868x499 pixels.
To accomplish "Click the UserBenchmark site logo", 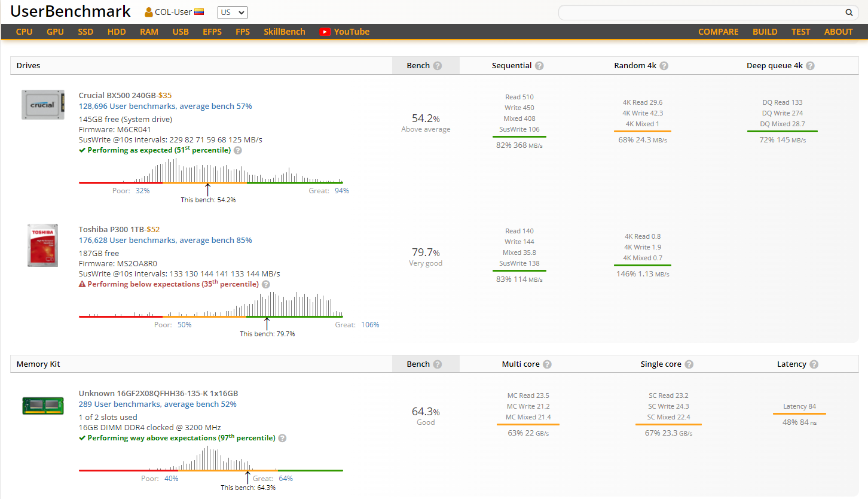I will [x=71, y=11].
